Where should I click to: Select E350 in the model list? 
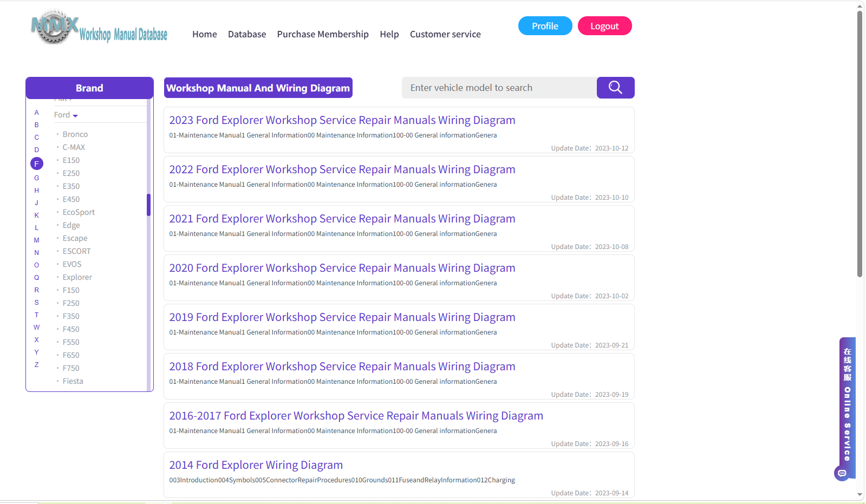(x=71, y=186)
